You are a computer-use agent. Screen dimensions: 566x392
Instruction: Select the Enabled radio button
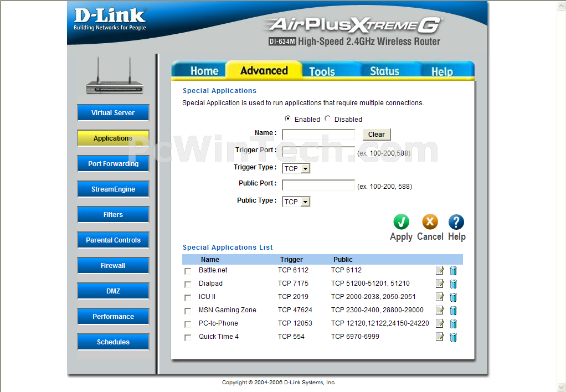(x=287, y=118)
